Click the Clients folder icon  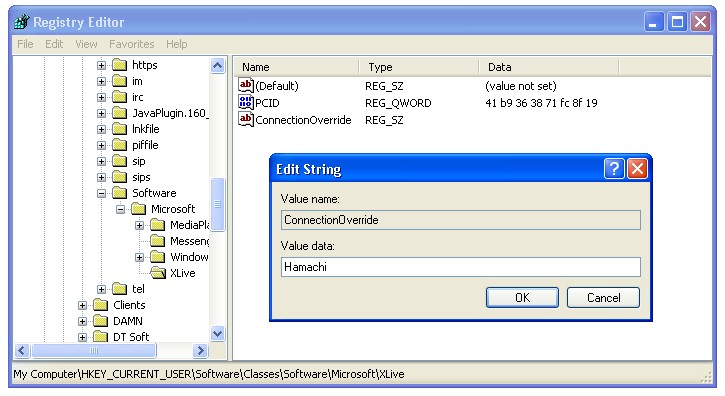[x=101, y=305]
